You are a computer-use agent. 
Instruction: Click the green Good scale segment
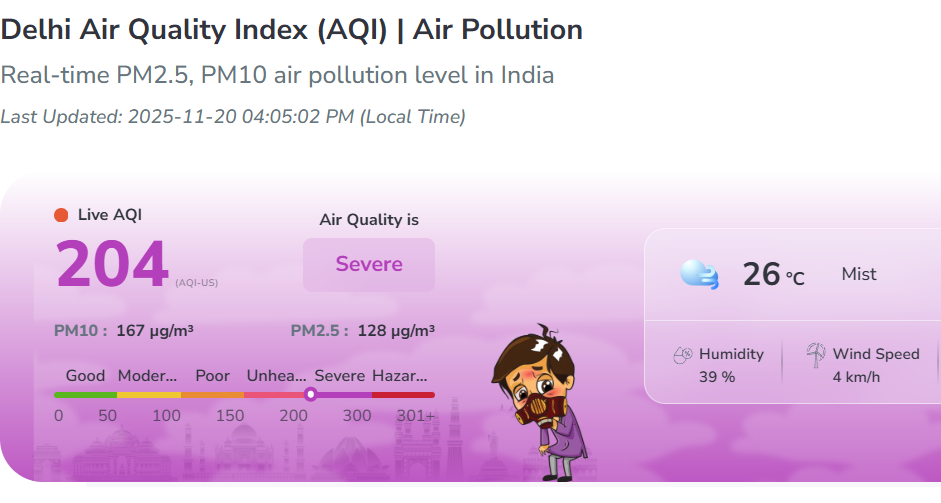point(86,395)
